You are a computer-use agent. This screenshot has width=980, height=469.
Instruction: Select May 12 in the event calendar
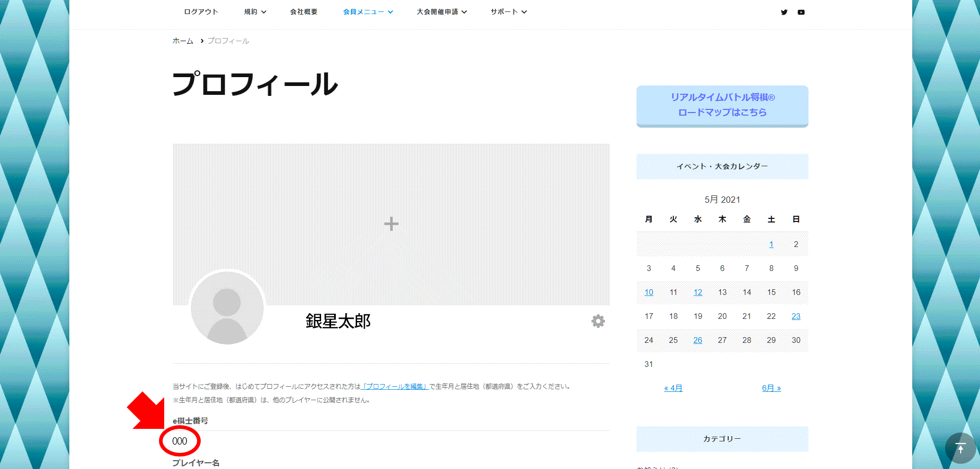(x=697, y=292)
